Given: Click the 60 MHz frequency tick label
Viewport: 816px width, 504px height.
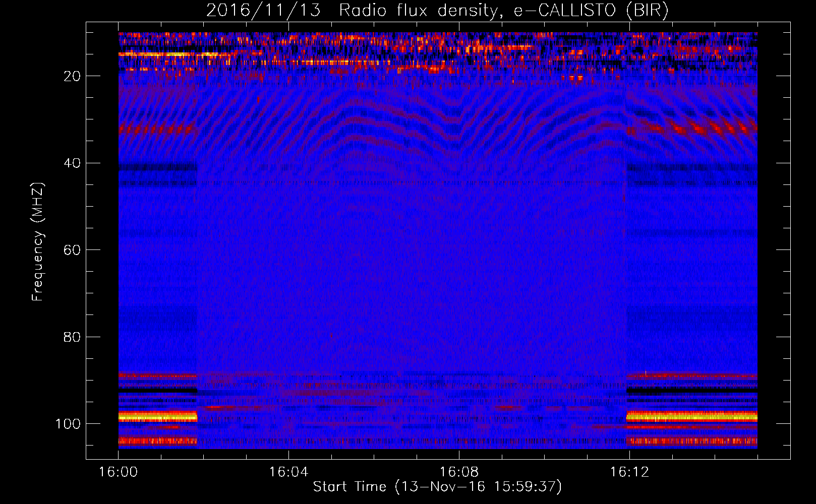Looking at the screenshot, I should pos(72,250).
